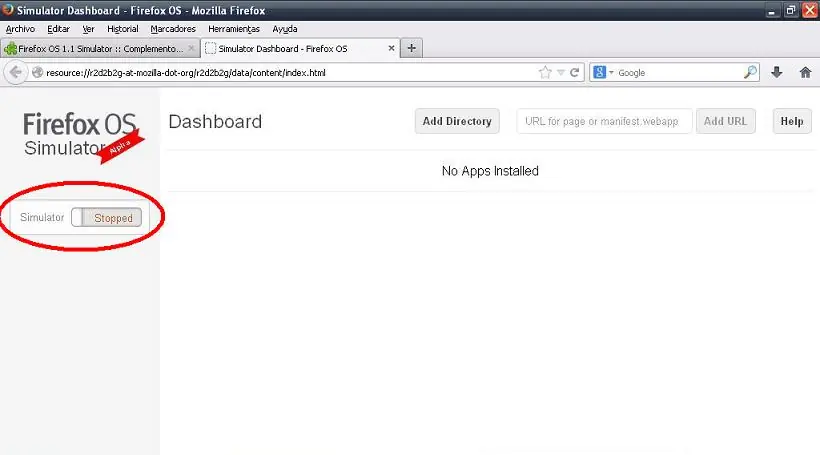The image size is (820, 455).
Task: Minimize the Firefox window
Action: click(x=771, y=10)
